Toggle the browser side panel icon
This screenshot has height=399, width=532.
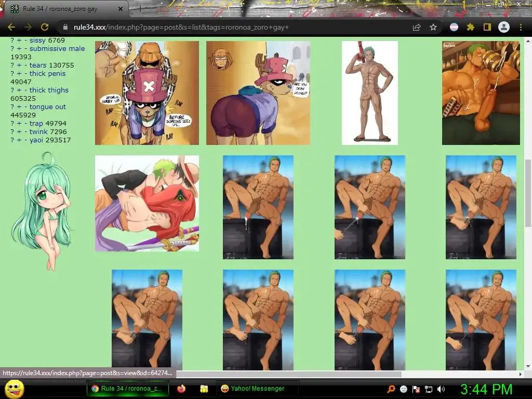click(487, 27)
